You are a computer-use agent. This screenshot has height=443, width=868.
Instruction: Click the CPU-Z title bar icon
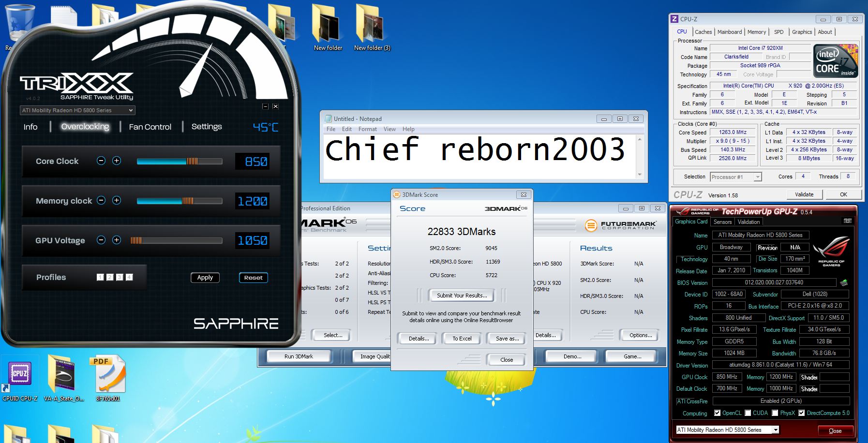(x=674, y=19)
